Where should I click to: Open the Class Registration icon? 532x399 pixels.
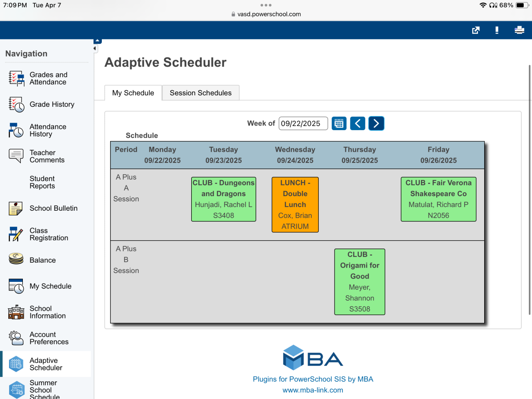16,234
